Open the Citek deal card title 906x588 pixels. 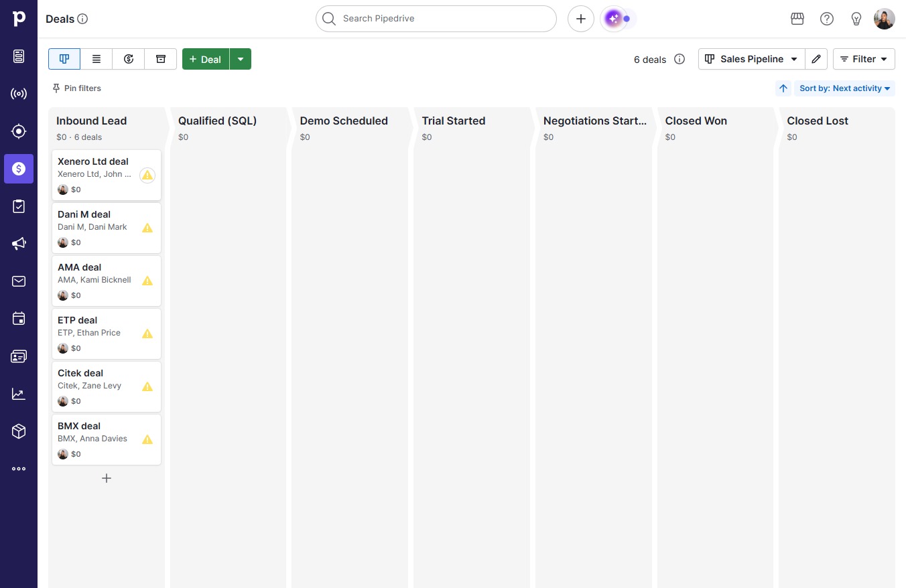pos(80,373)
